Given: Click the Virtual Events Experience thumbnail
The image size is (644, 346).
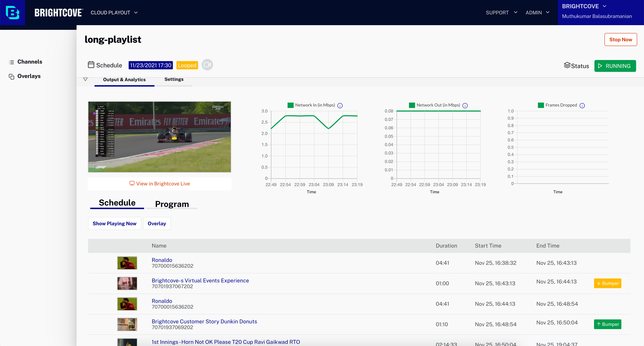Looking at the screenshot, I should (127, 284).
